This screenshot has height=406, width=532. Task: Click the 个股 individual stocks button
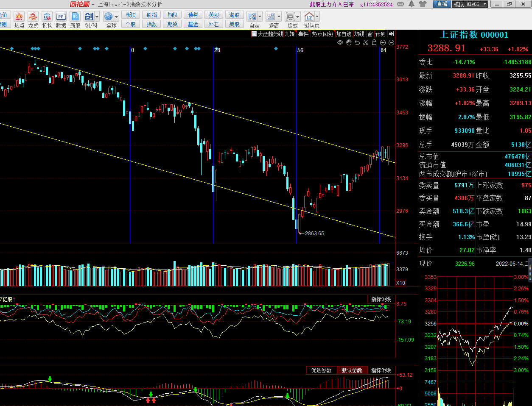coord(131,24)
